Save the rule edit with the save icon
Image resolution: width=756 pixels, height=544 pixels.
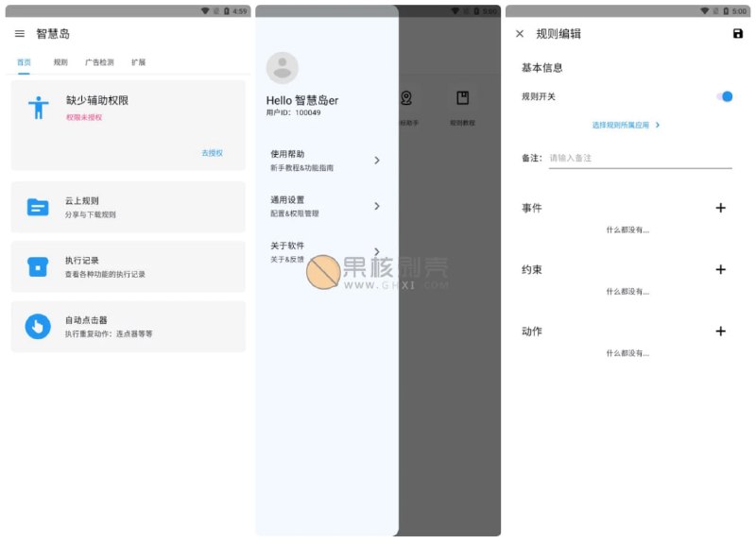click(739, 33)
